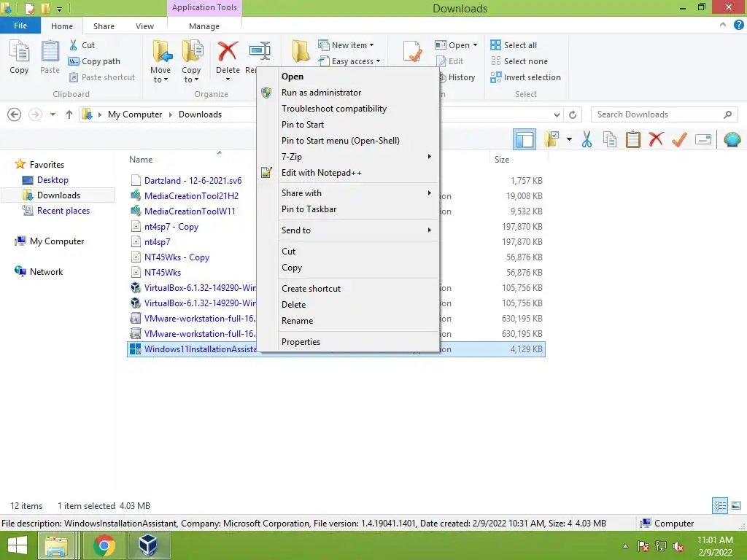Open the folder options toolbar dropdown arrow

tap(569, 139)
